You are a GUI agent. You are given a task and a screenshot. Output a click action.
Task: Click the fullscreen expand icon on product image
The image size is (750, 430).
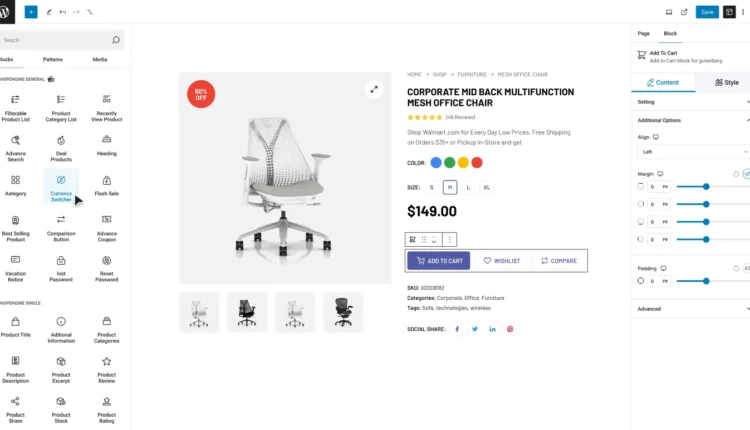(374, 89)
